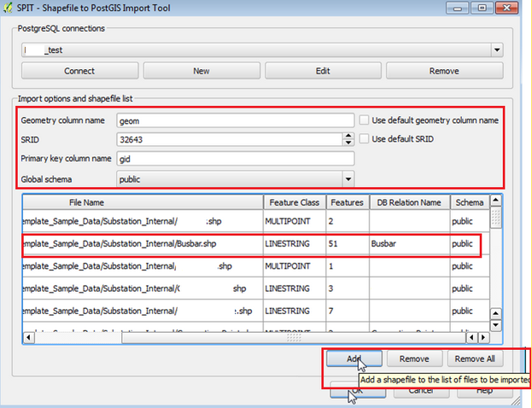The height and width of the screenshot is (408, 532).
Task: Click the Remove All button
Action: pos(475,358)
